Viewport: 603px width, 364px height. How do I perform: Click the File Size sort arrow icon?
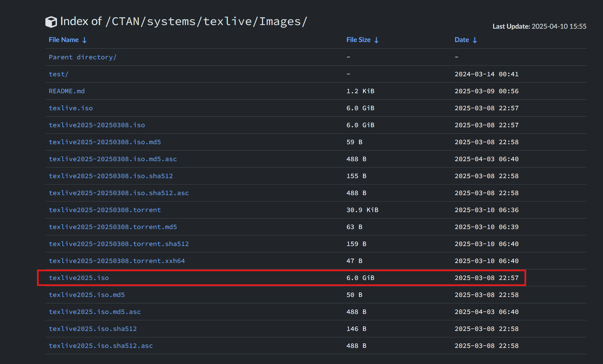coord(376,40)
